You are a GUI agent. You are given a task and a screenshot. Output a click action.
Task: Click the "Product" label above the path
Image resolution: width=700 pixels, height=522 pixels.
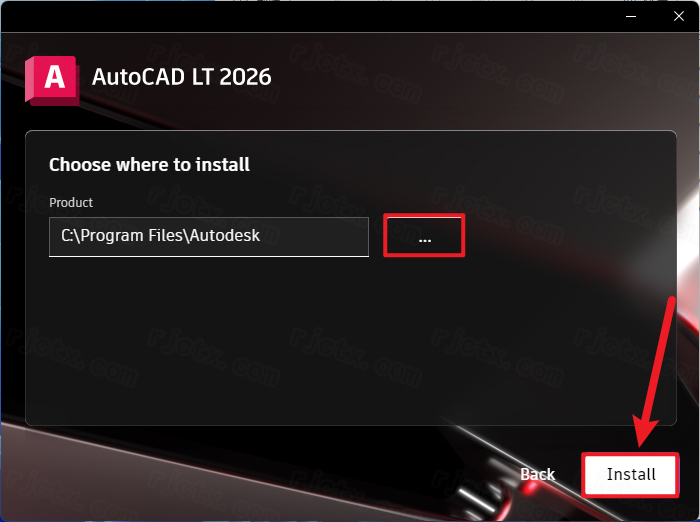click(x=71, y=203)
